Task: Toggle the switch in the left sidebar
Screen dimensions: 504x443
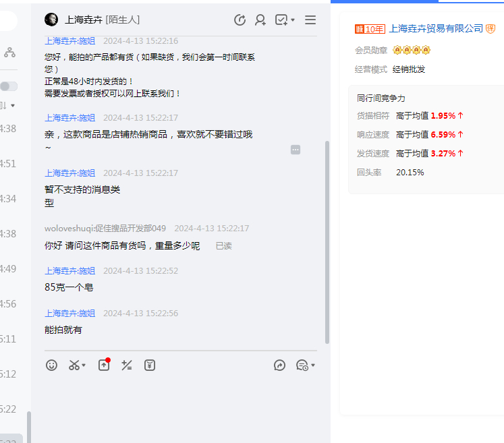Action: pyautogui.click(x=9, y=86)
